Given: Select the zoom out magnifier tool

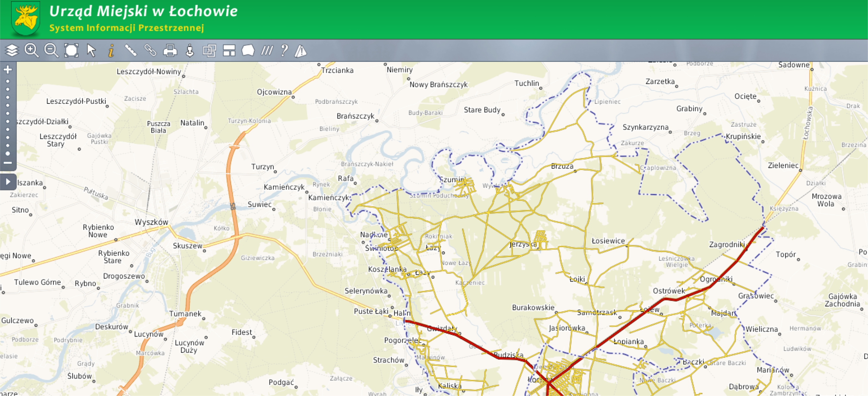Looking at the screenshot, I should 51,51.
